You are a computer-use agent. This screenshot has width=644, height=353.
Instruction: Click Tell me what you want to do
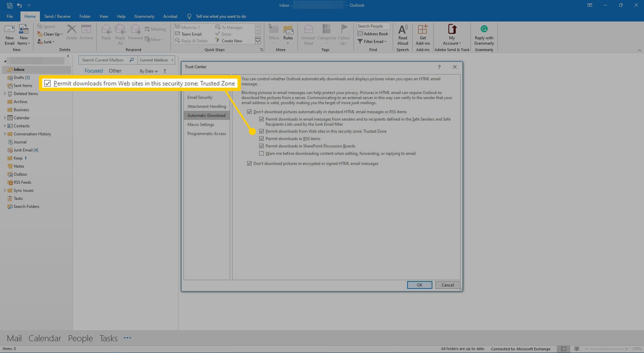(x=221, y=16)
